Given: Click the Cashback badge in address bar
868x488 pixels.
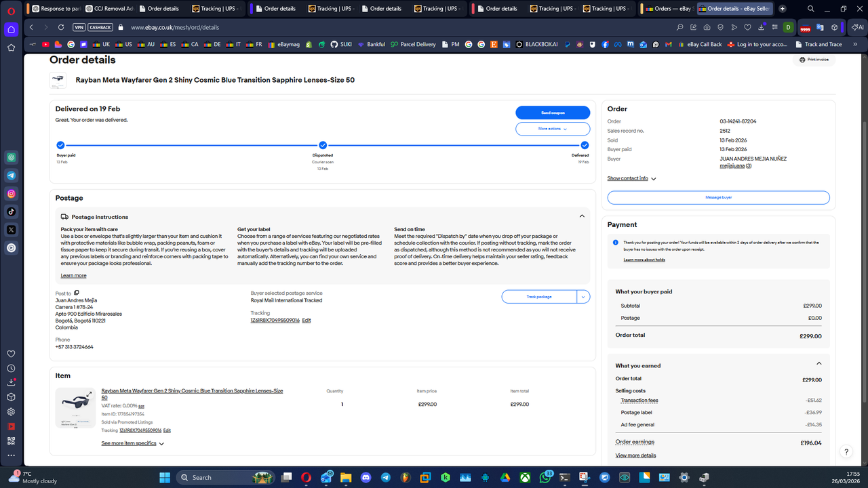Looking at the screenshot, I should coord(101,28).
